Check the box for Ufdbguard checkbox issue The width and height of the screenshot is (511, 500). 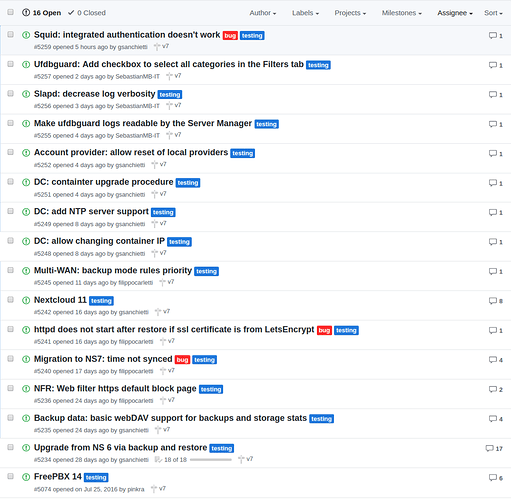tap(11, 64)
